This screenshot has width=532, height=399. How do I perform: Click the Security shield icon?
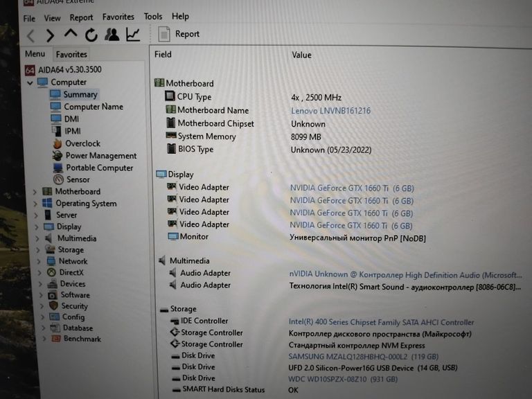pyautogui.click(x=53, y=305)
